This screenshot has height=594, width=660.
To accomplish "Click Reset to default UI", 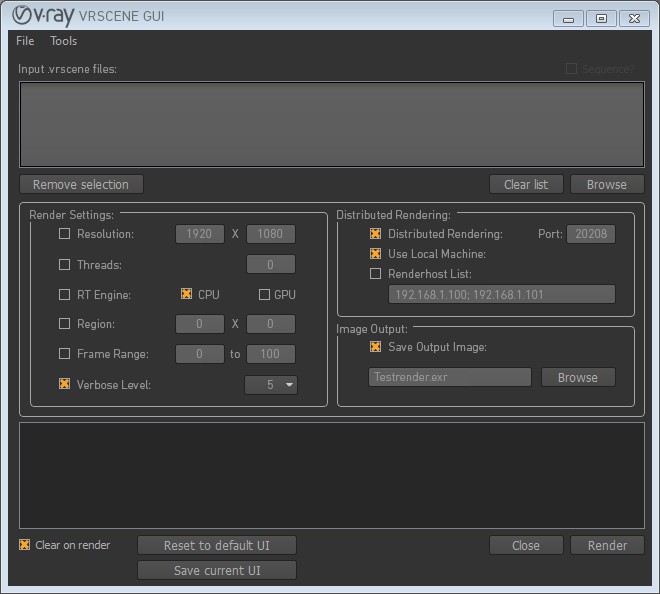I will click(217, 546).
